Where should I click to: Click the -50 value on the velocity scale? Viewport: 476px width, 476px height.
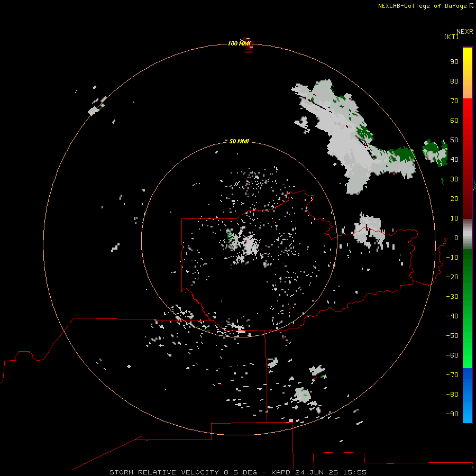click(x=452, y=336)
